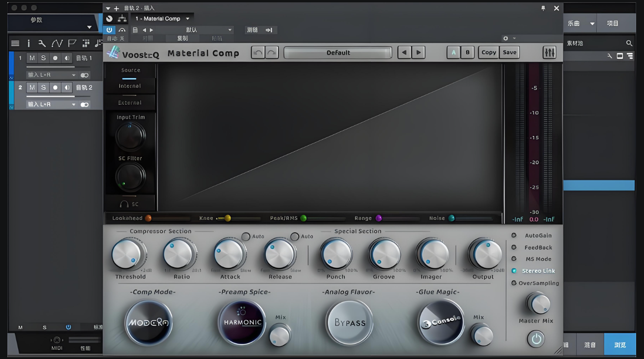
Task: Switch to the 浏览 tab at bottom right
Action: 620,345
